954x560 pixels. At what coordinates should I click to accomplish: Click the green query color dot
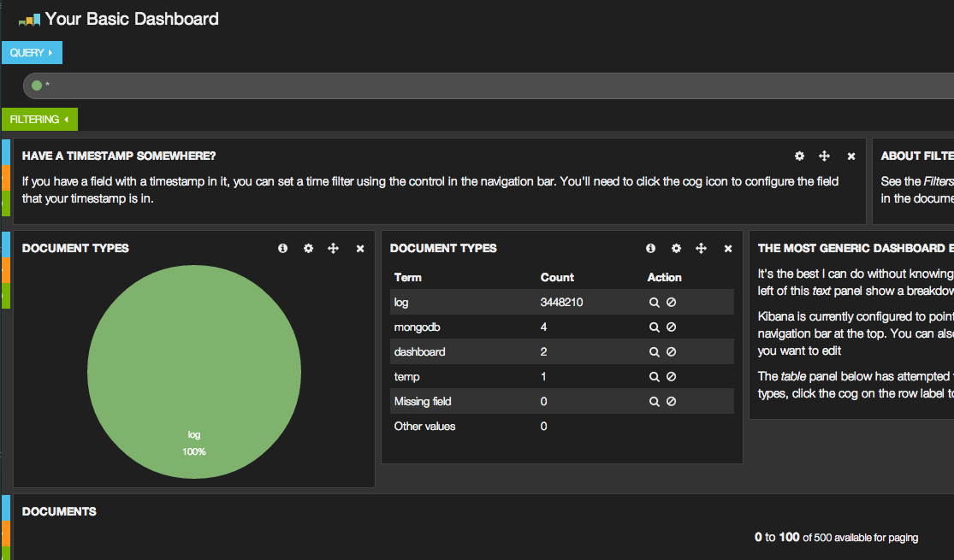point(37,85)
